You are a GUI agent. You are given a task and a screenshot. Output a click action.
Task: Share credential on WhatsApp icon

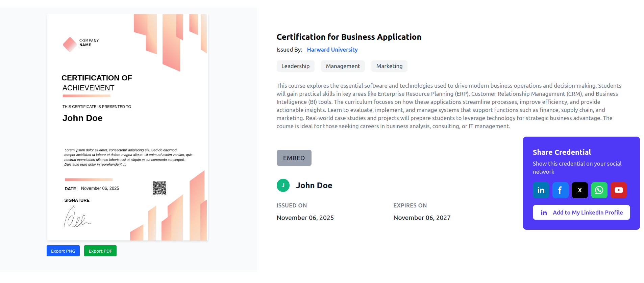click(599, 190)
